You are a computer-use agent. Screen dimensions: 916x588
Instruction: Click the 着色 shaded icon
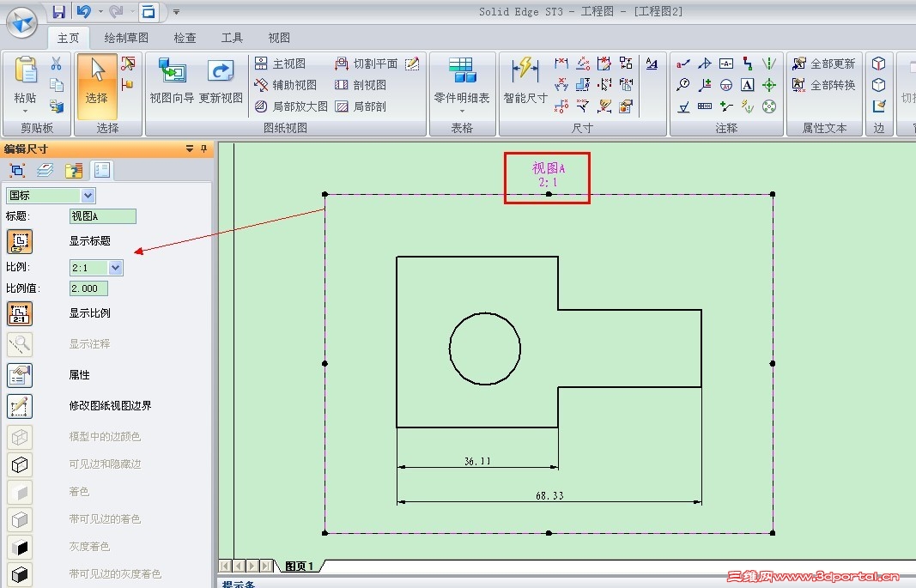[20, 492]
